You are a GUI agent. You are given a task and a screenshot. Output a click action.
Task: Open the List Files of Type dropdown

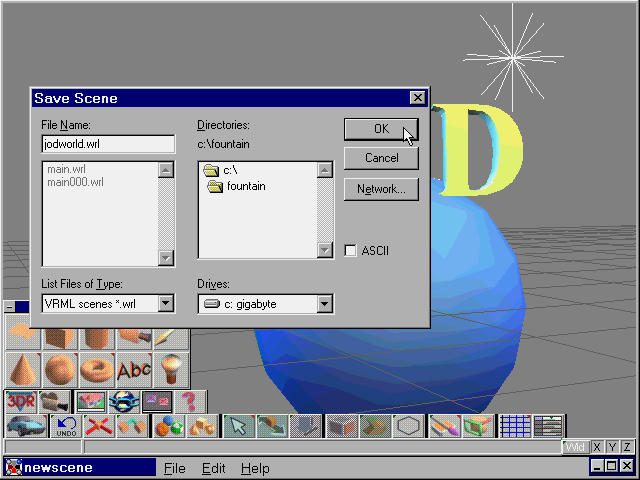[166, 304]
